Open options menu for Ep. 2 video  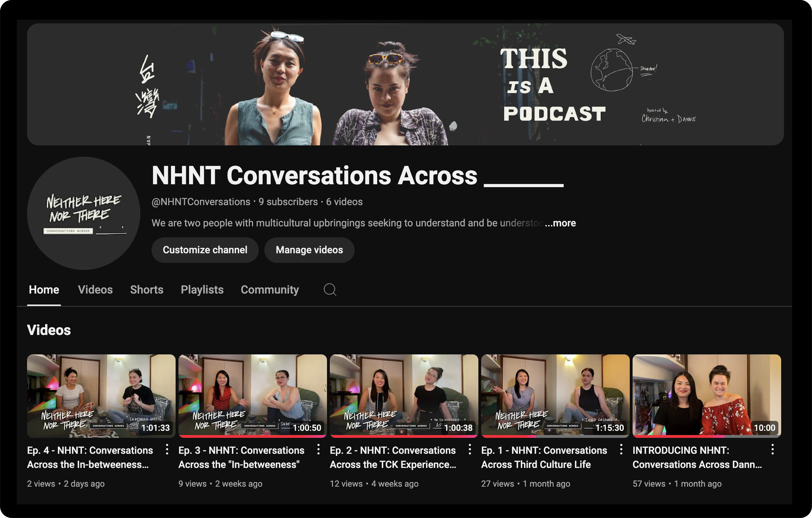click(470, 449)
